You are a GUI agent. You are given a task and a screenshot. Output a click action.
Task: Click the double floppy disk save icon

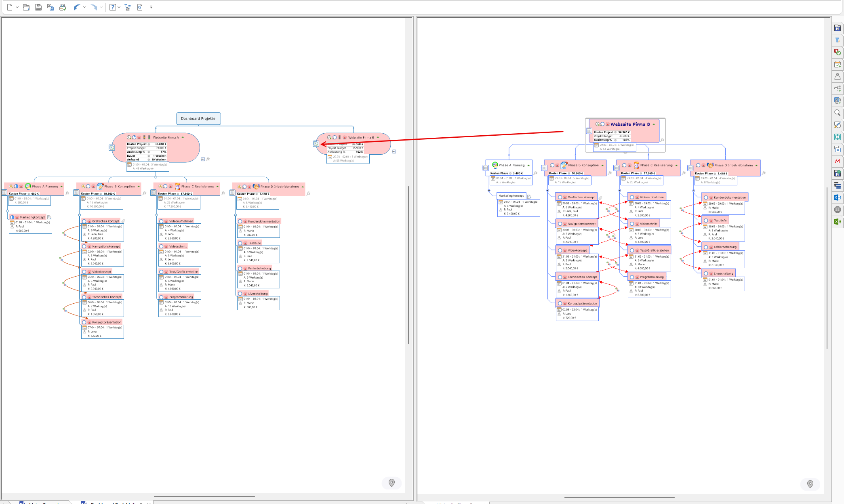[x=51, y=7]
